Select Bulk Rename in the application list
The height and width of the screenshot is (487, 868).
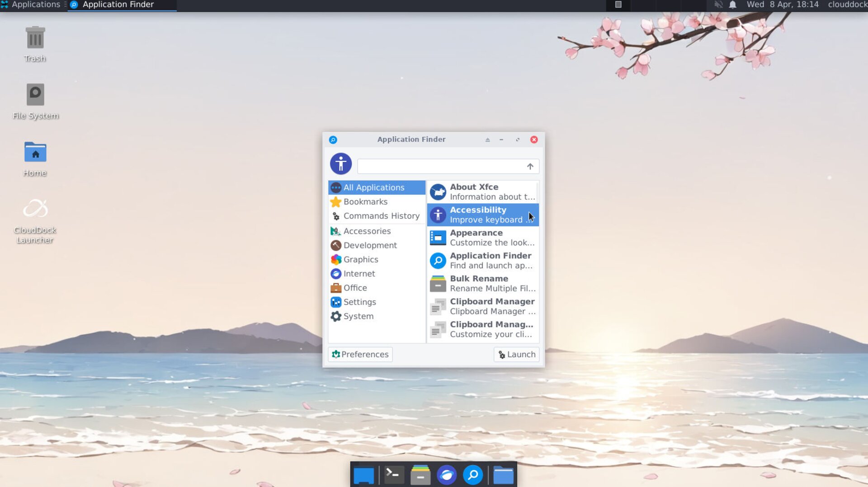(x=482, y=284)
